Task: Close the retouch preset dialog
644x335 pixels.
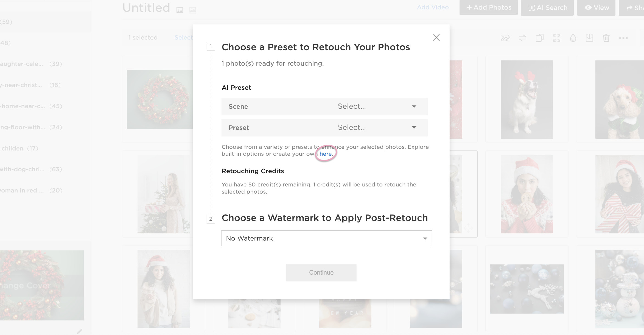Action: tap(436, 38)
